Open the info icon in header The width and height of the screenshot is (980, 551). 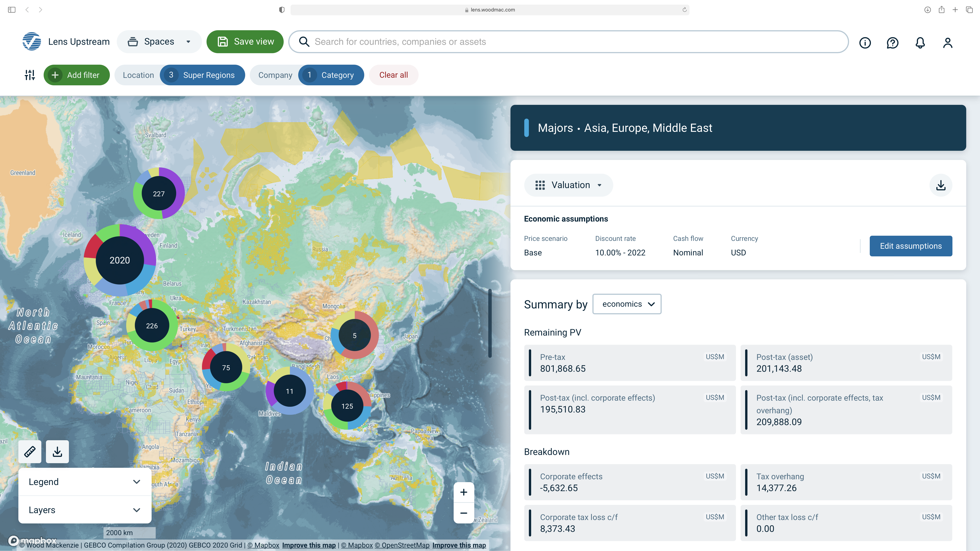865,43
